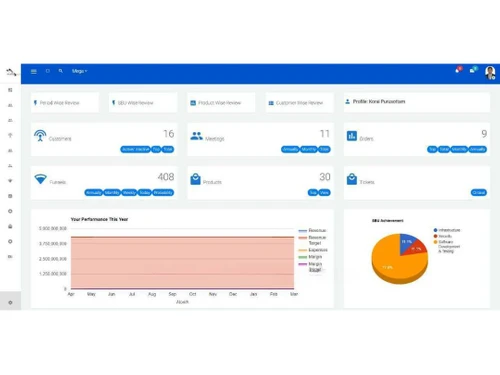Select Total pill on Customers card
This screenshot has width=500, height=375.
click(168, 149)
